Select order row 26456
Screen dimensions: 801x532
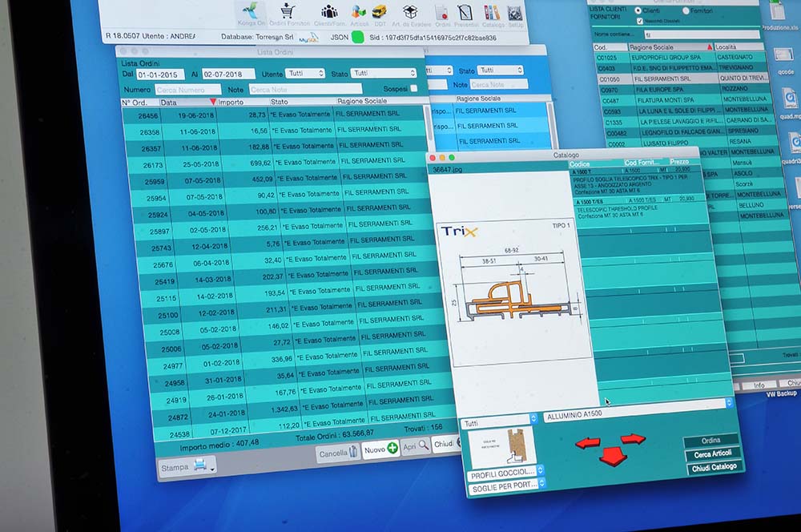[x=274, y=115]
